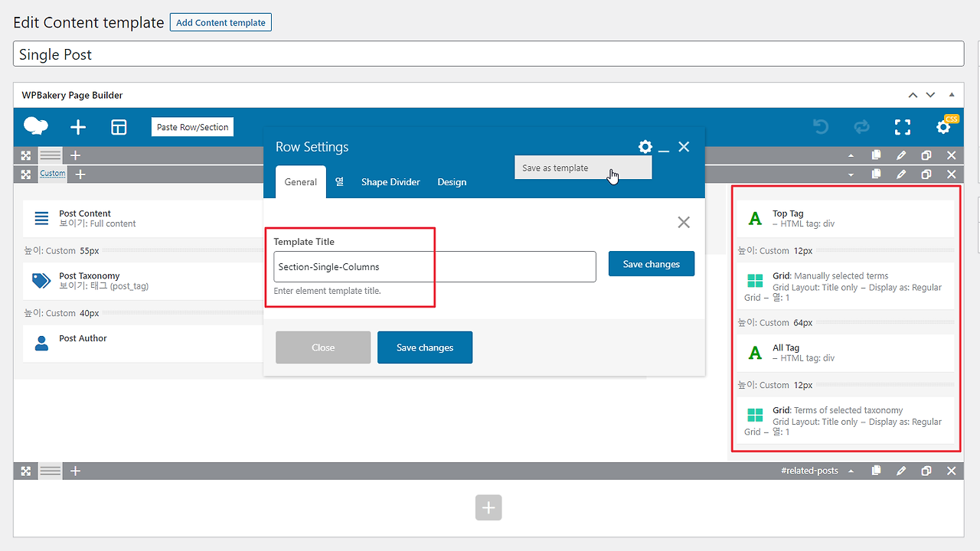Click the Paste Row/Section button
This screenshot has width=980, height=551.
(x=193, y=127)
